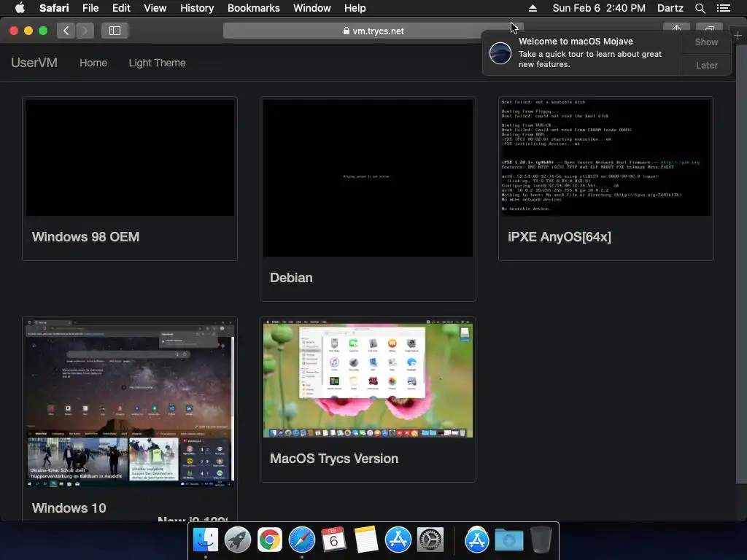Click the UserVM brand link

(x=34, y=63)
